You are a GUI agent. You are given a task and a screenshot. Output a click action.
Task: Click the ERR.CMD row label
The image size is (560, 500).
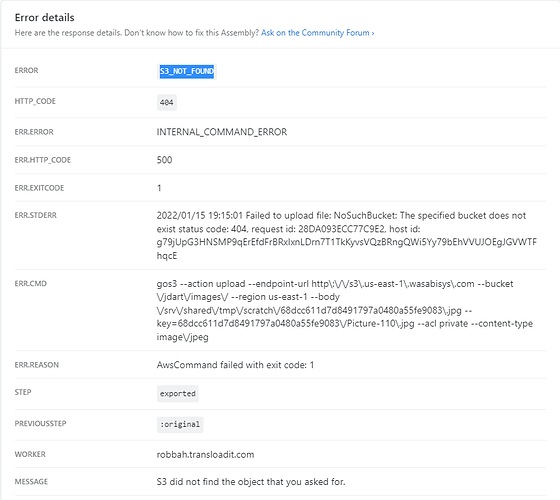(x=31, y=284)
